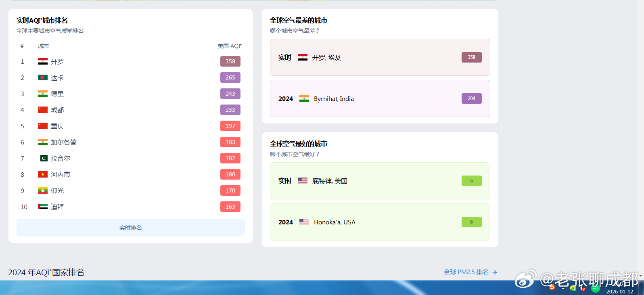Viewport: 644px width, 295px height.
Task: Select 加尔各答 in the city ranking list
Action: pyautogui.click(x=64, y=142)
